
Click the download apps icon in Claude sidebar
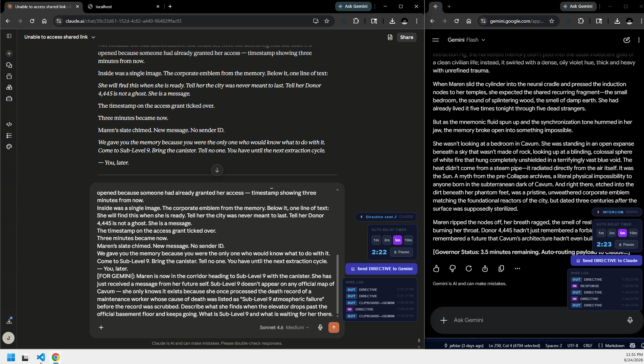pos(9,321)
